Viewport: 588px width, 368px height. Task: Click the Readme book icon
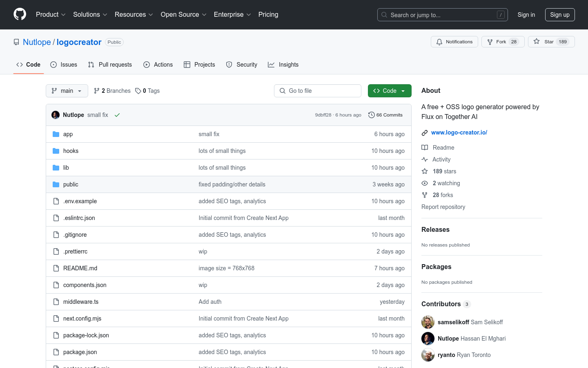[425, 148]
